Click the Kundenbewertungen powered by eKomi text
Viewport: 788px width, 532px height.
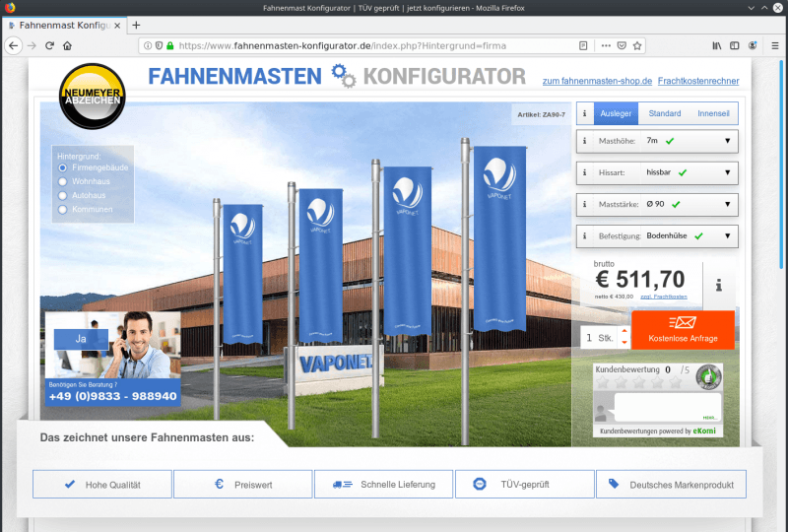tap(657, 432)
